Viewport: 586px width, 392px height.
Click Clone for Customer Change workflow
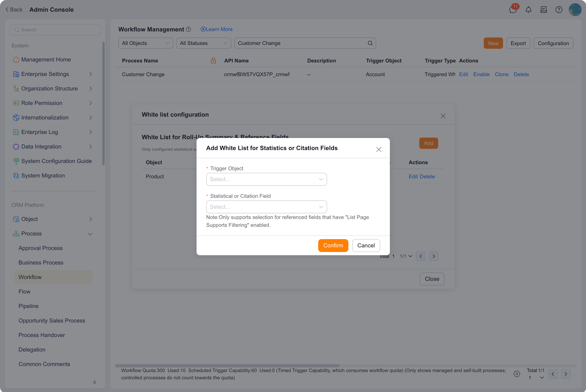click(x=502, y=74)
